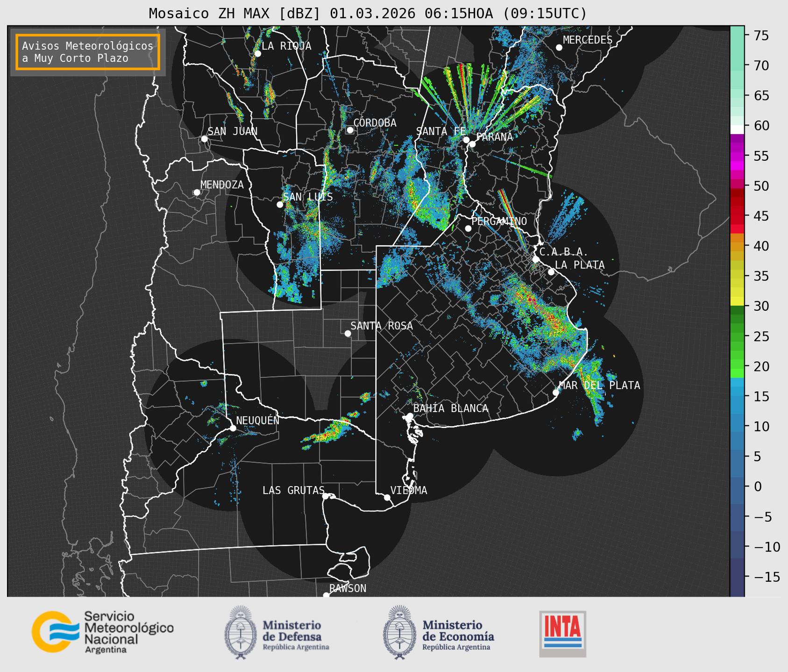Click the 60 dBZ white band on colorbar
Viewport: 788px width, 672px height.
coord(737,129)
